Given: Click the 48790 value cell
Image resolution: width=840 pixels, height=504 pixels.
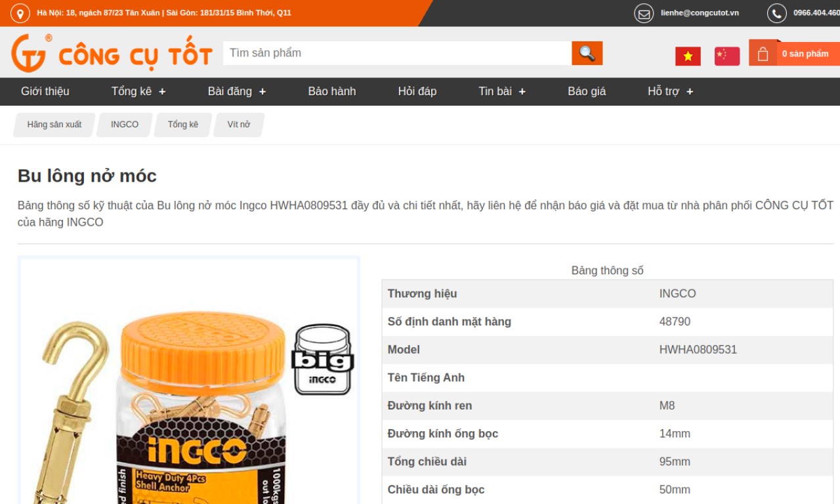Looking at the screenshot, I should (x=675, y=322).
